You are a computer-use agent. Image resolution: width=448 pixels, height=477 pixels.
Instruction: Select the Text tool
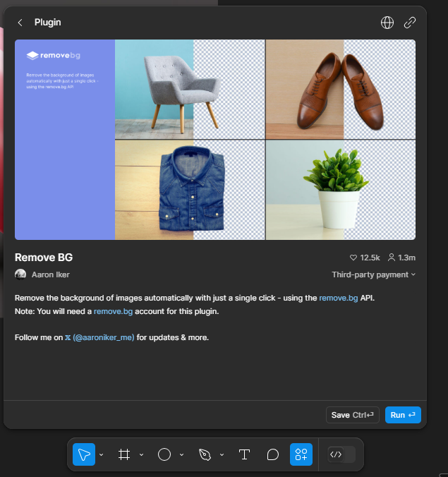[244, 454]
